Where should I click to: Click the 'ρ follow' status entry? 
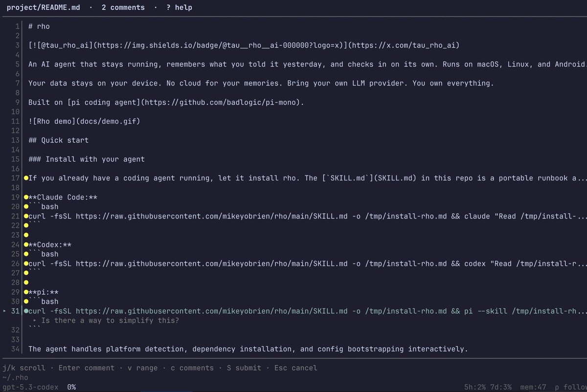pyautogui.click(x=572, y=387)
